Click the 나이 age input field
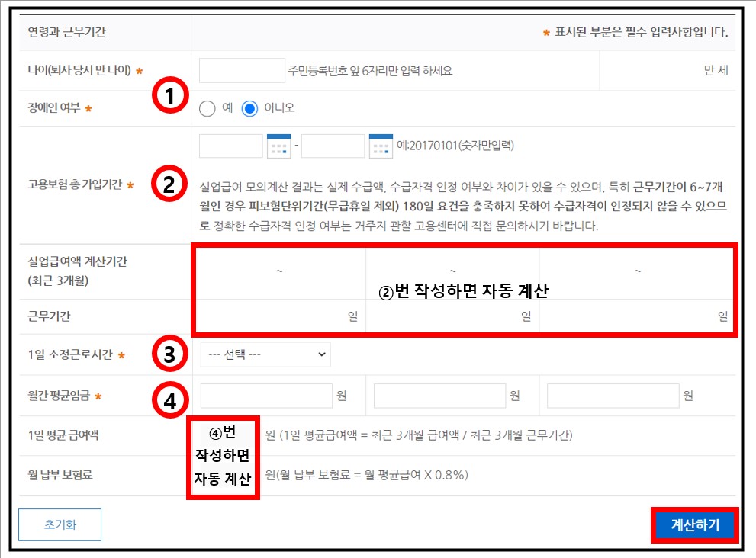The width and height of the screenshot is (756, 558). pyautogui.click(x=241, y=69)
